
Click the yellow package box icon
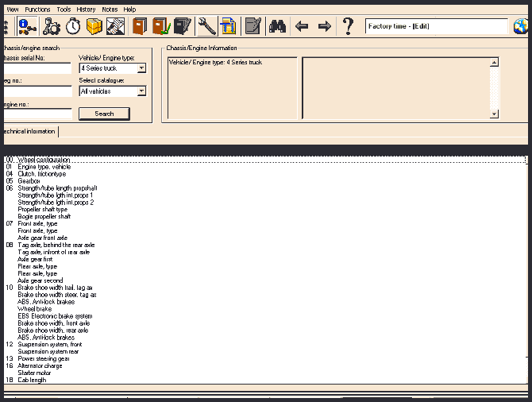[94, 26]
